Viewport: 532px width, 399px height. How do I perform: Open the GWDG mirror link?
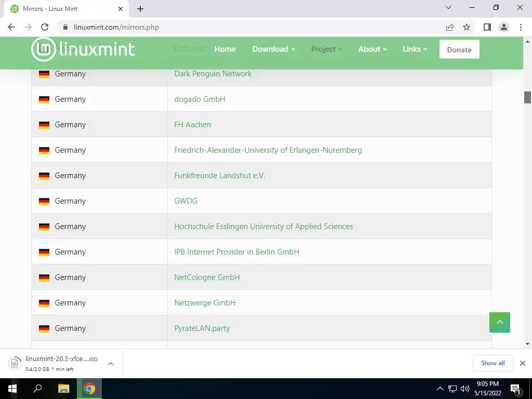(185, 201)
